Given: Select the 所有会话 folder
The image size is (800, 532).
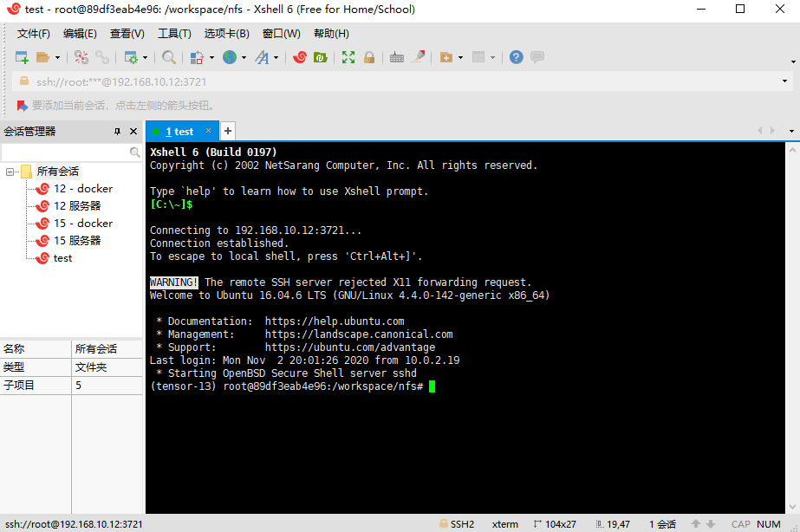Looking at the screenshot, I should point(58,172).
